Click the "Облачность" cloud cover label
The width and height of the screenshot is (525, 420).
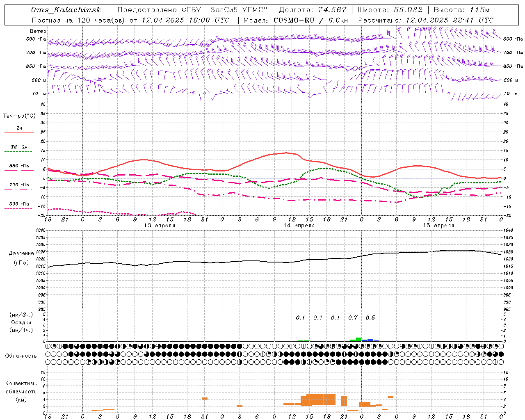pos(21,356)
